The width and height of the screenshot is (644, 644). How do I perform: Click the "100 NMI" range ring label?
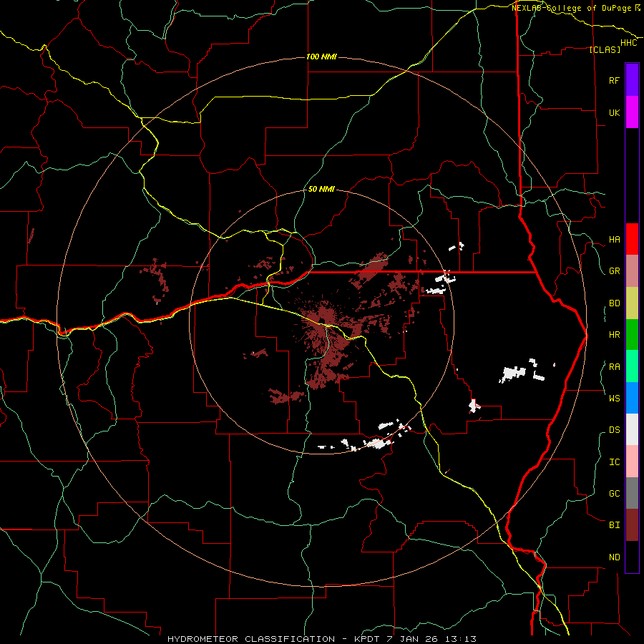pos(321,57)
